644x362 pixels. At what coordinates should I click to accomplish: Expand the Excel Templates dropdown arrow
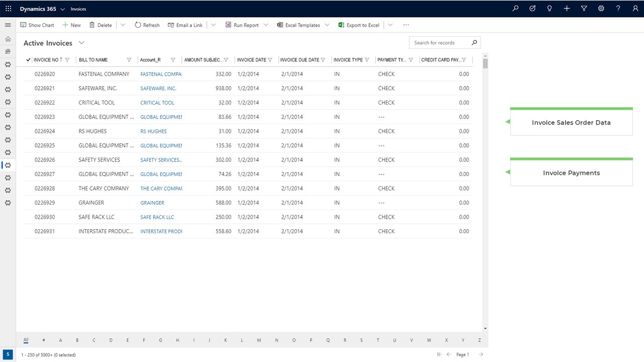pos(327,25)
